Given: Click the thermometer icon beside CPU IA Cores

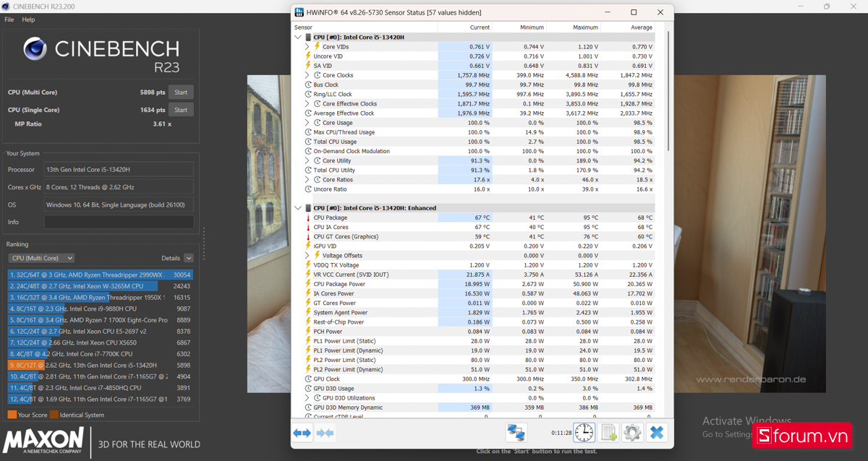Looking at the screenshot, I should coord(309,227).
